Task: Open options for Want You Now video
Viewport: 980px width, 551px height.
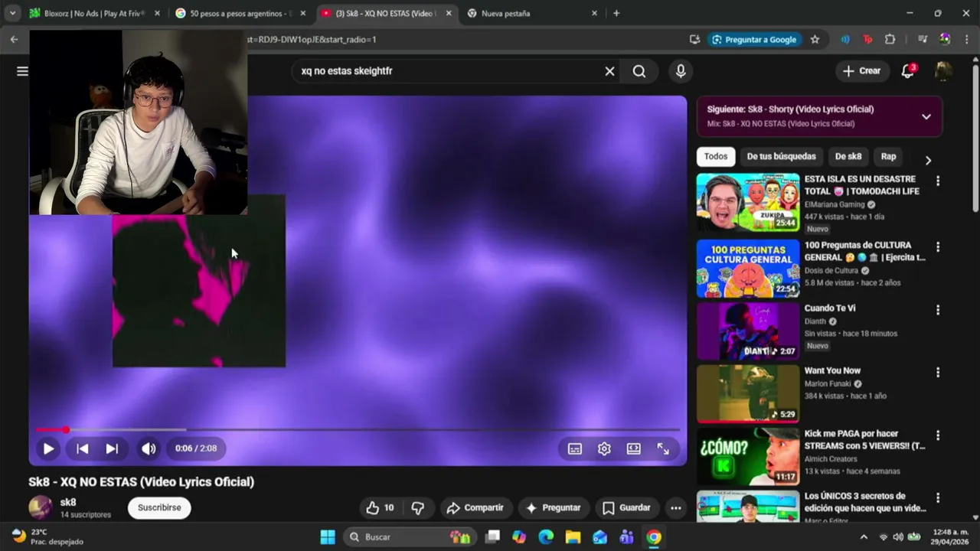Action: [x=937, y=373]
